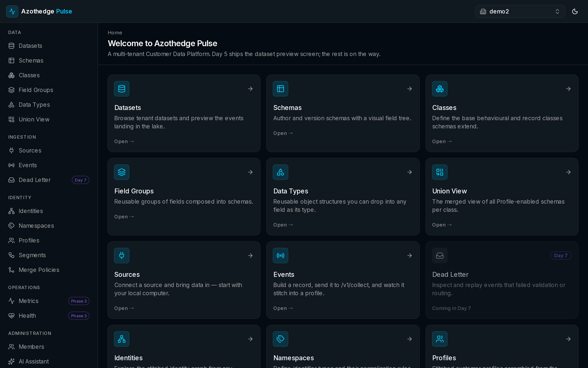588x368 pixels.
Task: Click the Sources sidebar plug icon
Action: pos(11,150)
